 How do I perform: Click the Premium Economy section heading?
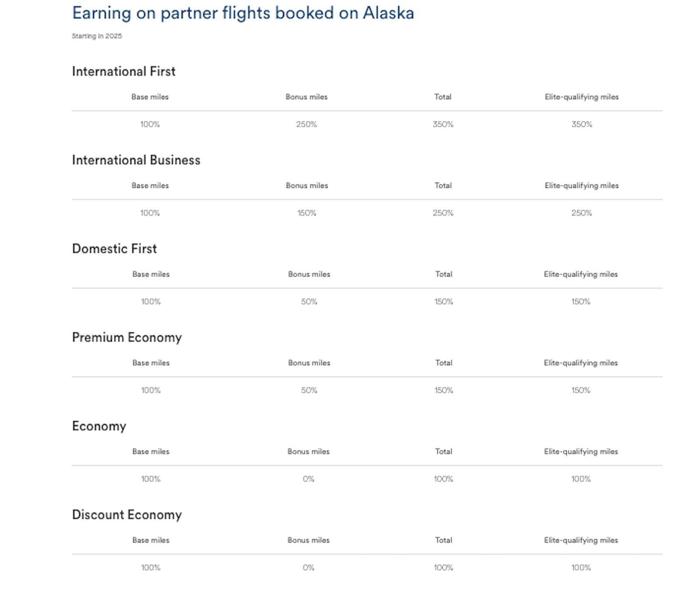127,338
